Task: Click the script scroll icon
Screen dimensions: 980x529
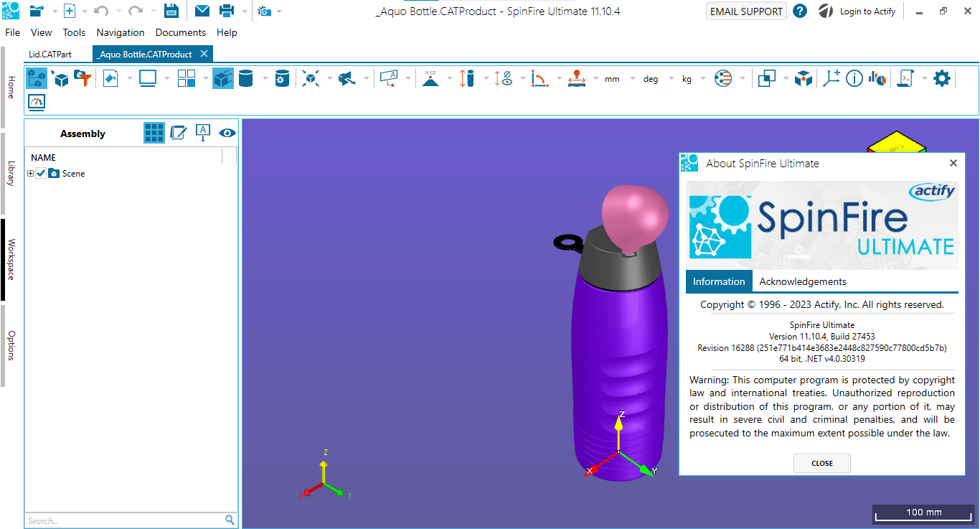Action: coord(905,78)
